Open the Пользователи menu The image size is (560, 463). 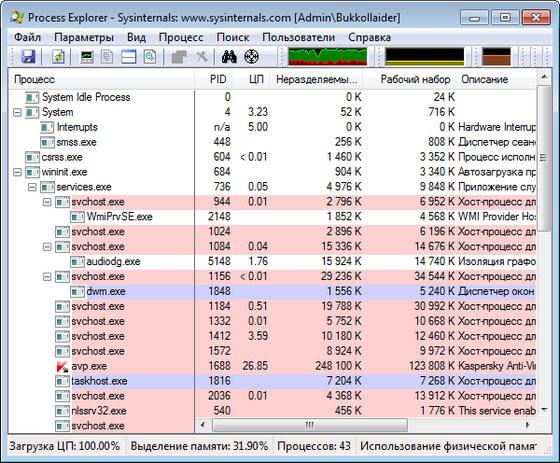point(299,37)
